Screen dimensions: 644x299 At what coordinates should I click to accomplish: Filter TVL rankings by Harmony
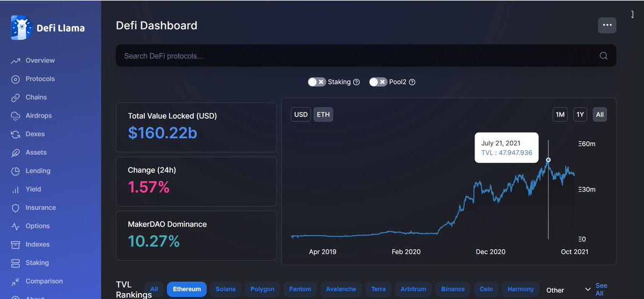[521, 289]
